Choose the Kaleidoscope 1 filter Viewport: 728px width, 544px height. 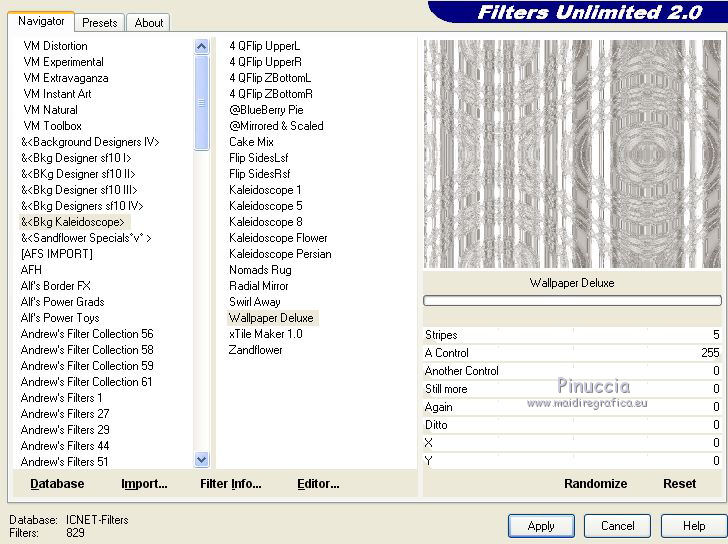(x=265, y=190)
